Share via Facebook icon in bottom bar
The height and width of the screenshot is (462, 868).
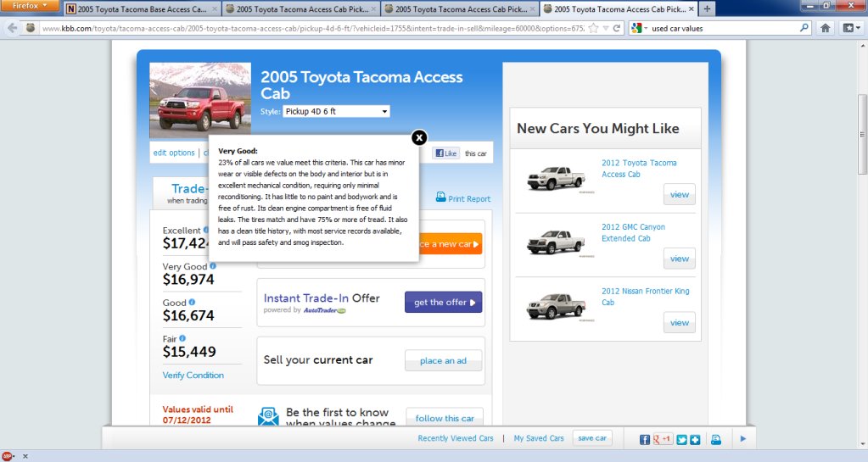644,439
